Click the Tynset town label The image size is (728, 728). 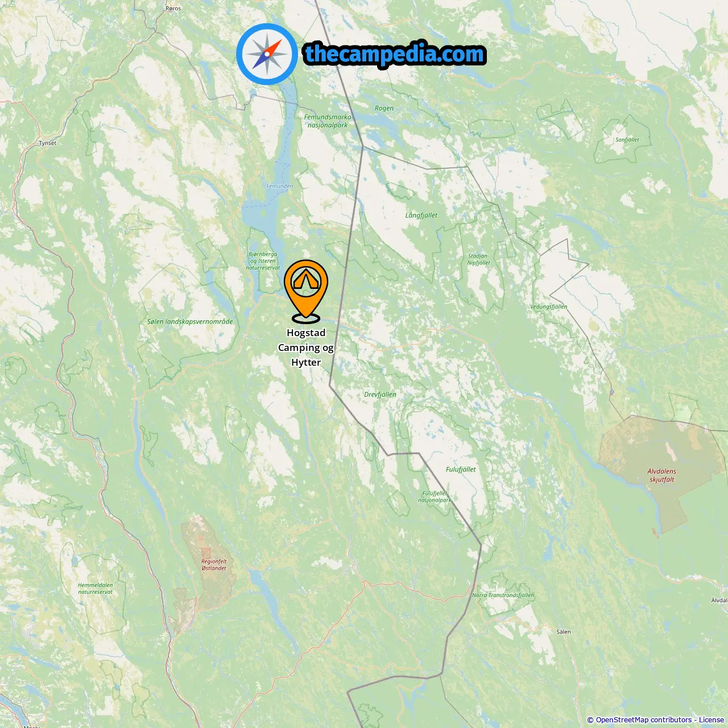click(x=48, y=143)
